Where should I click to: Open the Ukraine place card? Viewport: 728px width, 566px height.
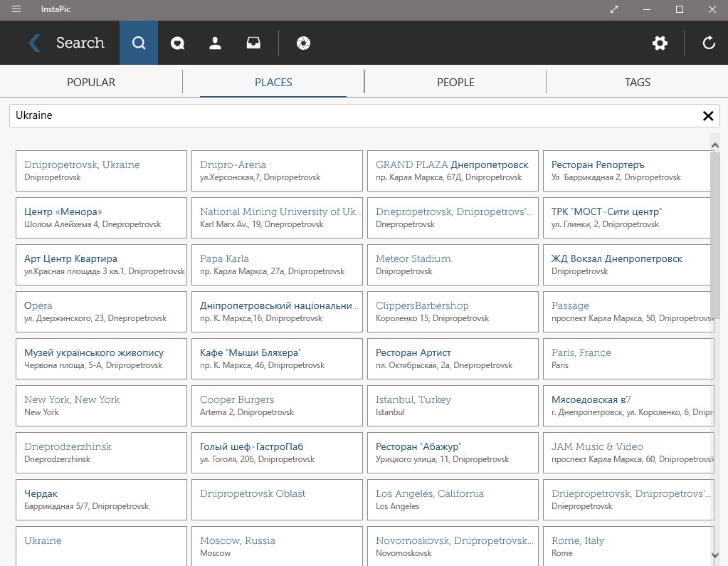pyautogui.click(x=101, y=546)
